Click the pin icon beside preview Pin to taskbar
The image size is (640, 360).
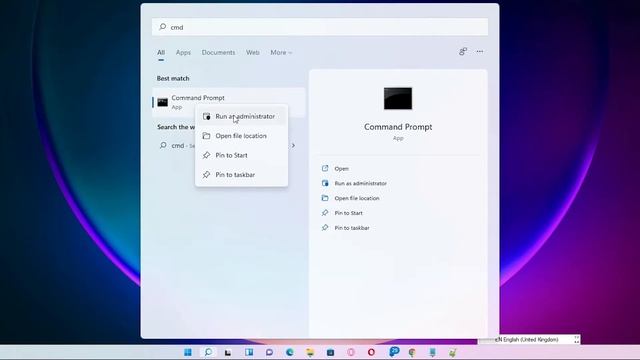(325, 227)
